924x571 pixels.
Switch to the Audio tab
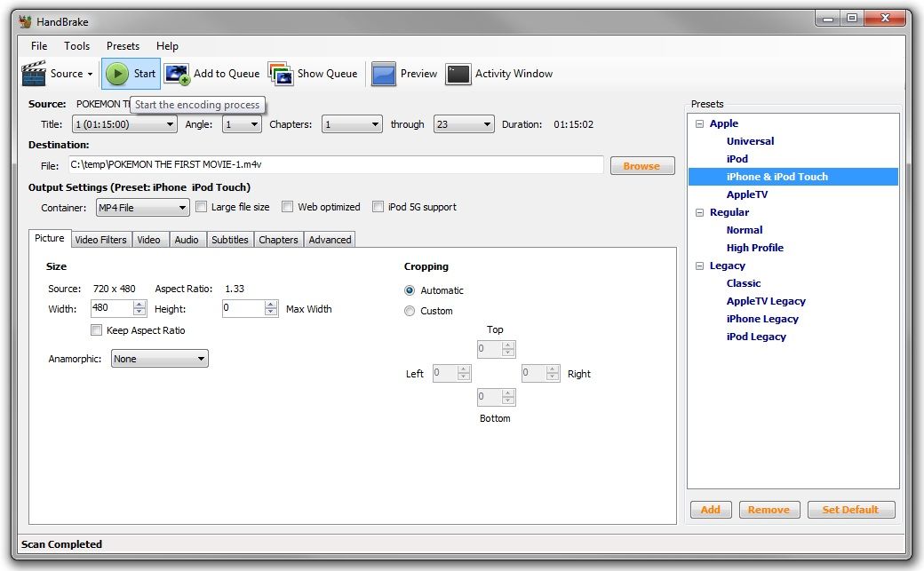coord(187,239)
